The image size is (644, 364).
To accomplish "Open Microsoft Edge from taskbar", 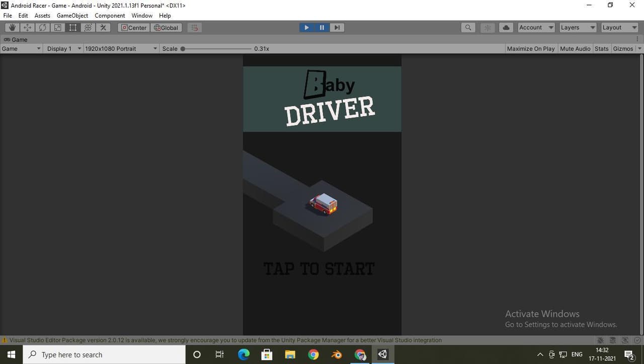I will tap(244, 354).
